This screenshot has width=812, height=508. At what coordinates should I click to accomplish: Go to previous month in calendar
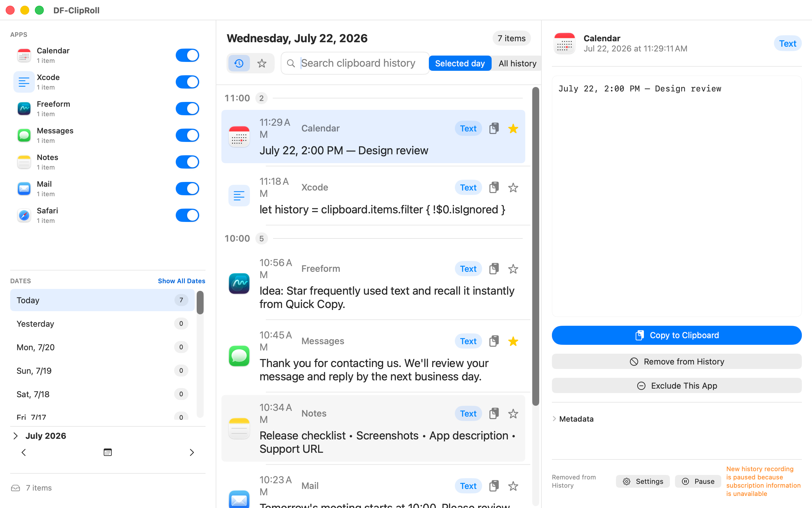pos(23,452)
